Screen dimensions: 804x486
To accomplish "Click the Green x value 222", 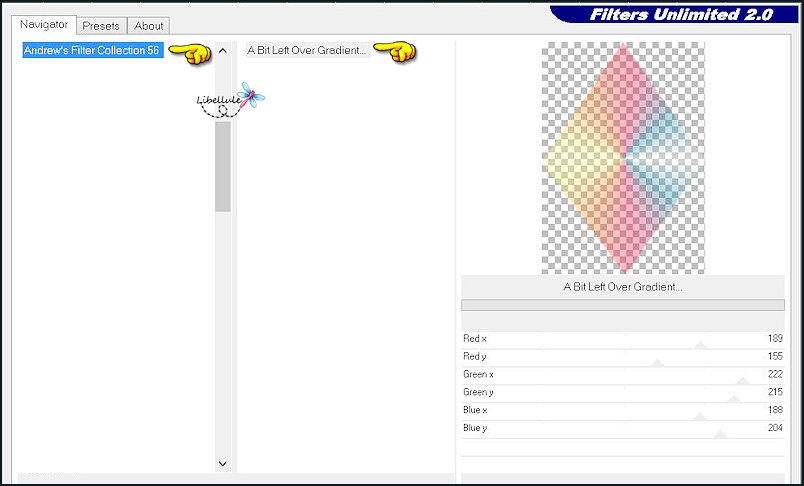I will (775, 374).
